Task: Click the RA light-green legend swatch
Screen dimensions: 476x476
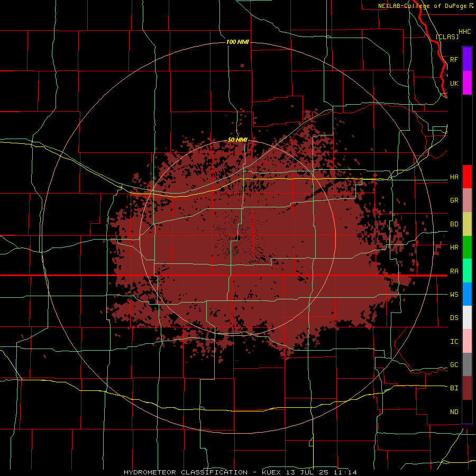Action: 467,271
